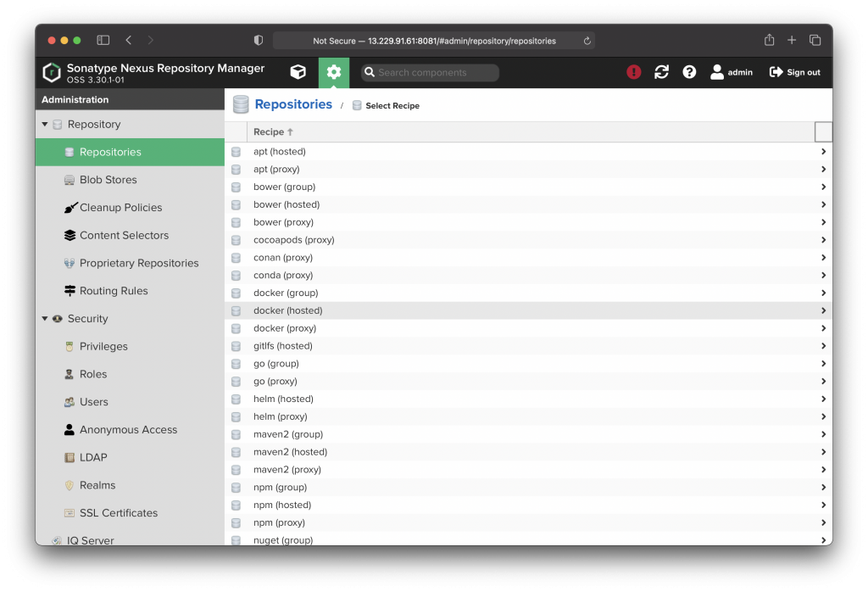868x592 pixels.
Task: Sign out of the admin account
Action: (794, 72)
